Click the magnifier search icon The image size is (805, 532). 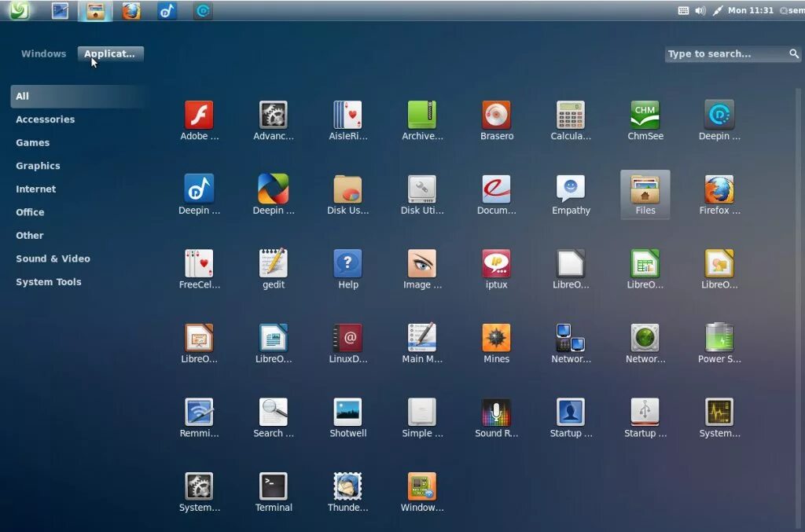click(794, 53)
